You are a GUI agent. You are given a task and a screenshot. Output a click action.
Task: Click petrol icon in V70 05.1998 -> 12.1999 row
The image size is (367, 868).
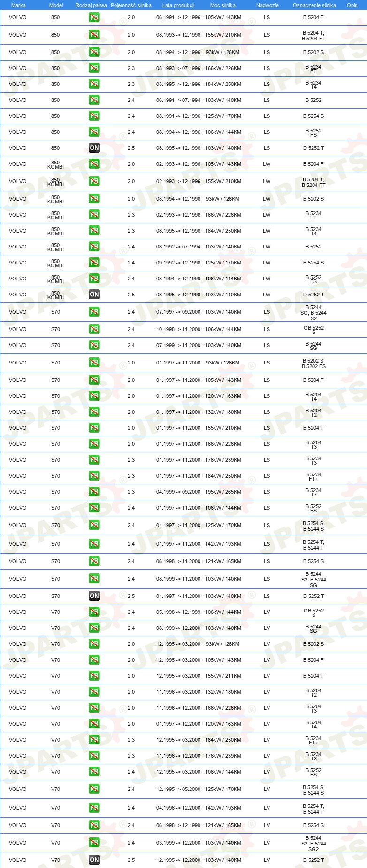tap(94, 612)
